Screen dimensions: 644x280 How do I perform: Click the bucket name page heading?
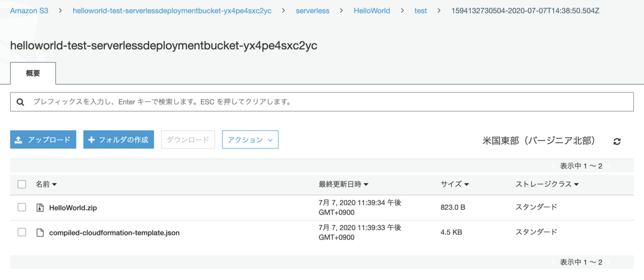164,46
